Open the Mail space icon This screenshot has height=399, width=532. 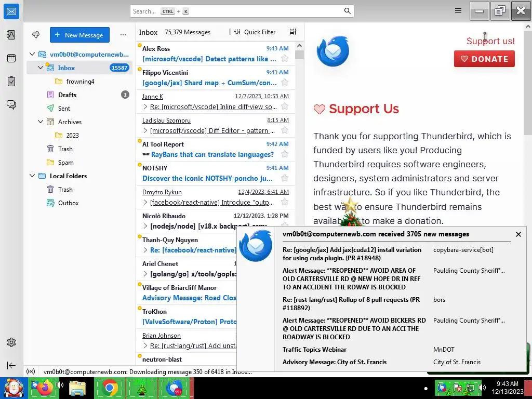[x=11, y=11]
